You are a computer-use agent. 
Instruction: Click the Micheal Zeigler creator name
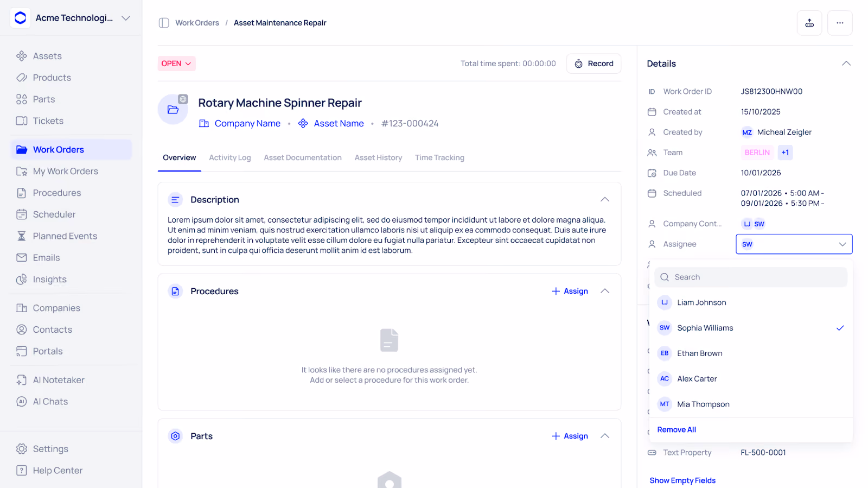(x=784, y=132)
